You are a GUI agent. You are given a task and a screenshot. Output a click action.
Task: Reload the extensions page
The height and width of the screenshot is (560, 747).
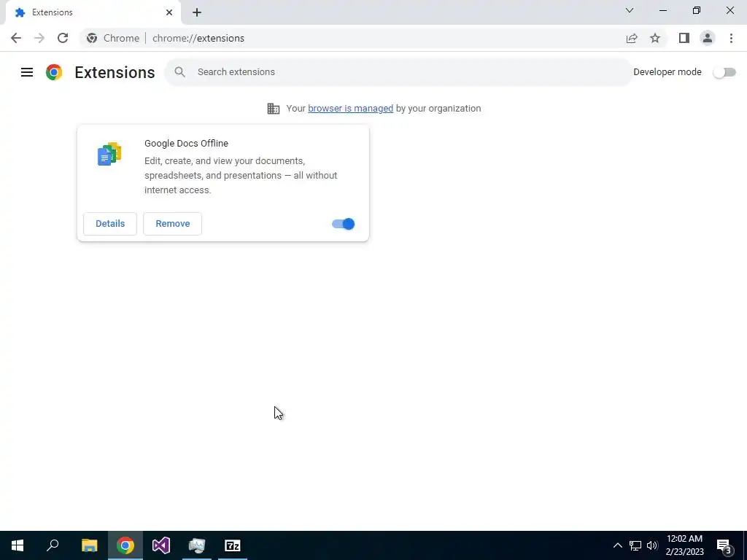(63, 38)
